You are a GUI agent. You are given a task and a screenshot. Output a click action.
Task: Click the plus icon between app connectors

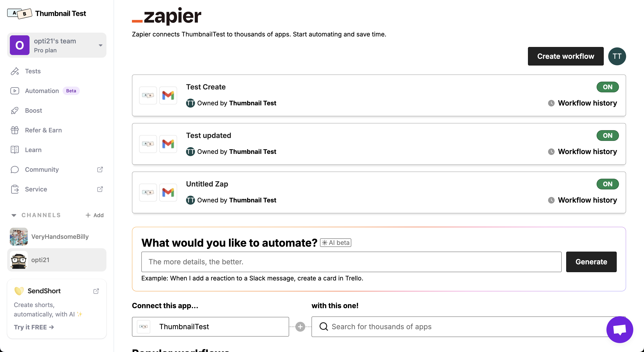click(300, 327)
